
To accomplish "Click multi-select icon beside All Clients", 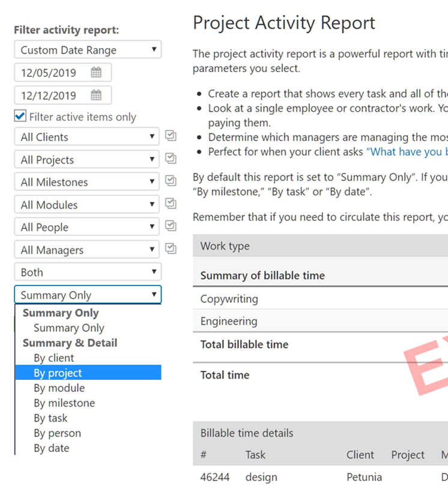I will (171, 136).
